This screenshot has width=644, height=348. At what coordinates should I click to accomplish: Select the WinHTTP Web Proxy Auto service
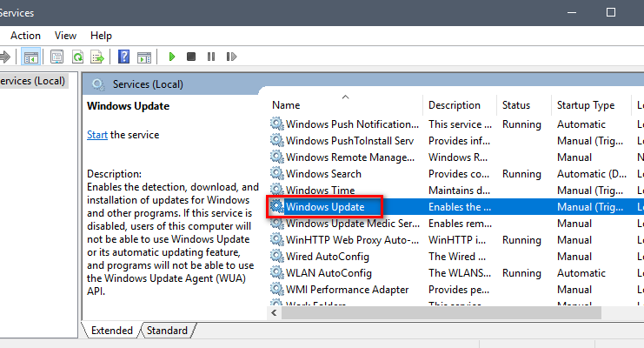coord(352,240)
